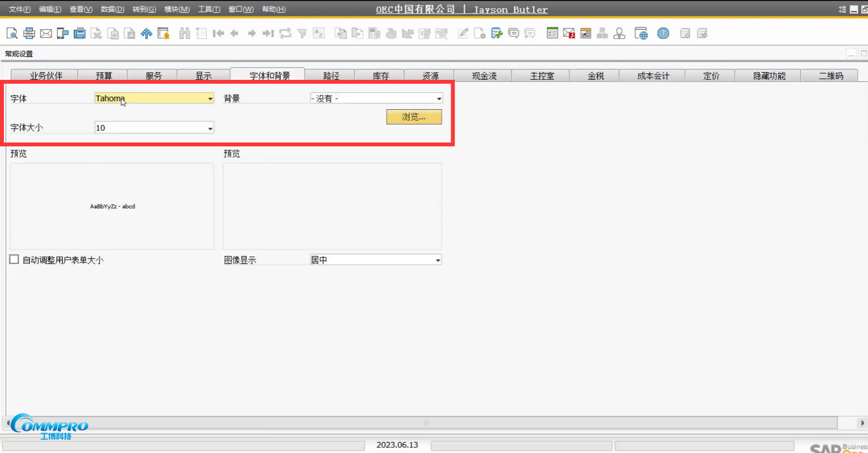Click the Find binoculars icon
This screenshot has height=453, width=868.
pyautogui.click(x=185, y=33)
